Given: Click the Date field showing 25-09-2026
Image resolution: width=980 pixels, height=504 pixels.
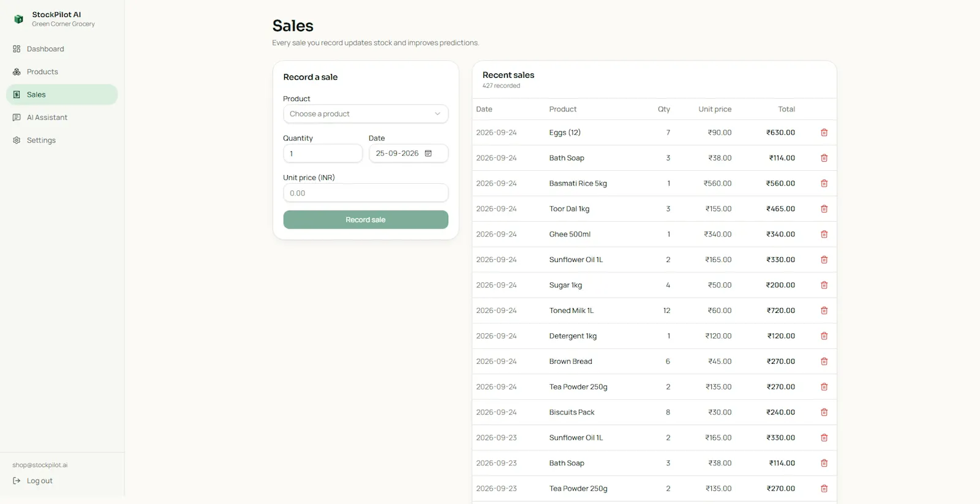Looking at the screenshot, I should (x=409, y=154).
